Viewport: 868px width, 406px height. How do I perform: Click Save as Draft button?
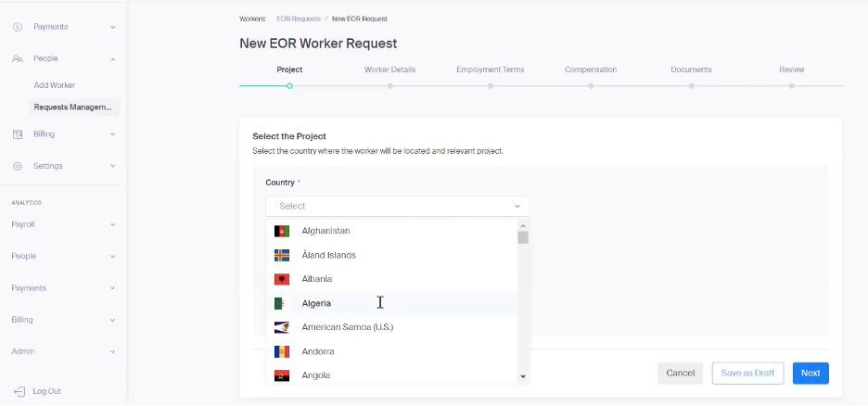[x=747, y=374]
